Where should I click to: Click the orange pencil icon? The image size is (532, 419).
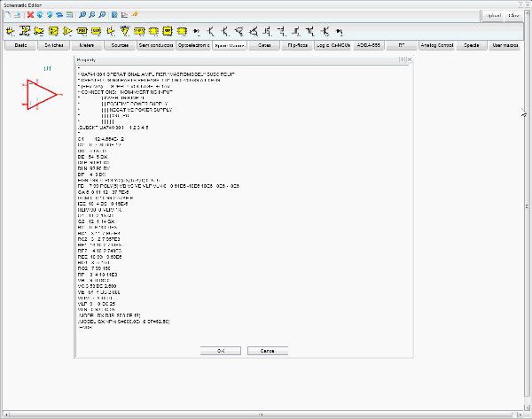135,14
